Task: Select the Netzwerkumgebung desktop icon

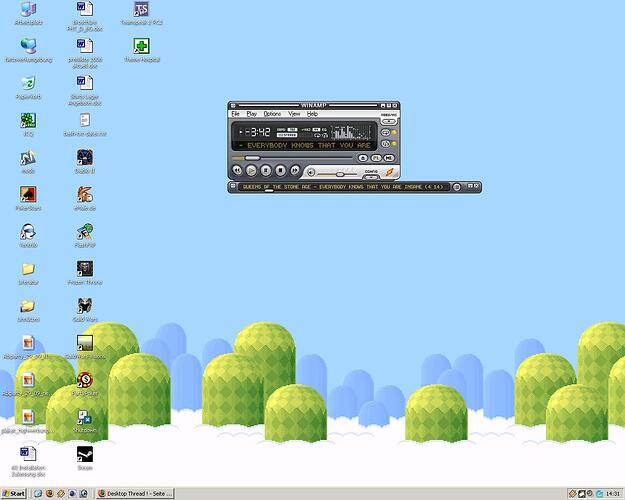Action: tap(28, 51)
